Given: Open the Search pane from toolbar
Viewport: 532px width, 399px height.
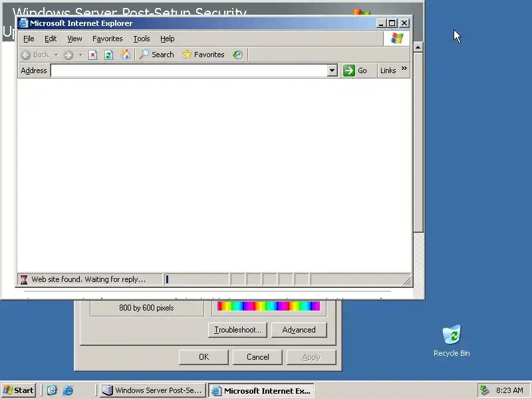Looking at the screenshot, I should [157, 55].
